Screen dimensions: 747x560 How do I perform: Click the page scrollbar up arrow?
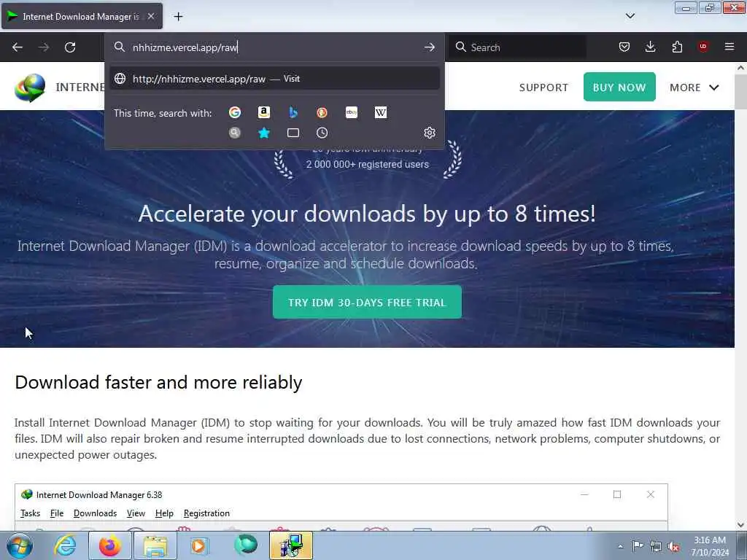pyautogui.click(x=741, y=68)
